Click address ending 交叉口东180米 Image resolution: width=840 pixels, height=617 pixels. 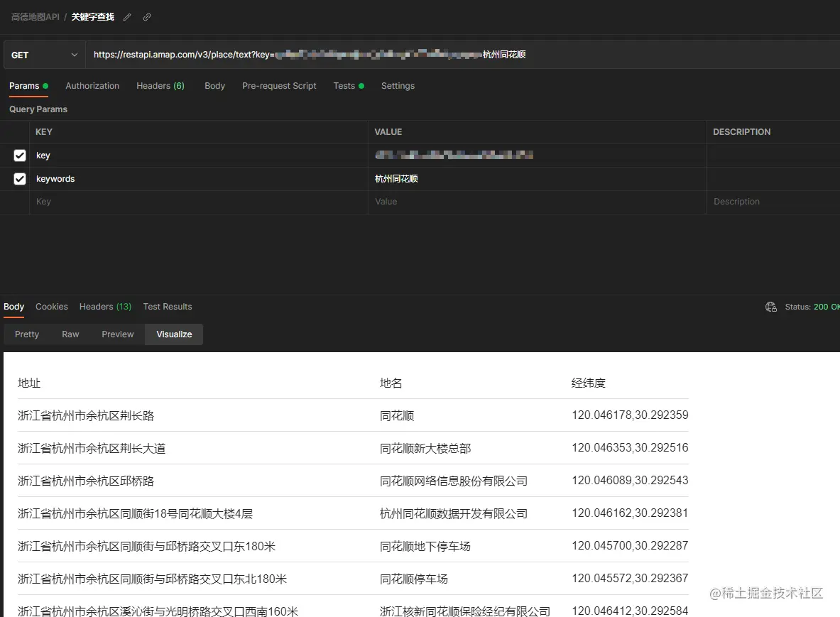146,546
